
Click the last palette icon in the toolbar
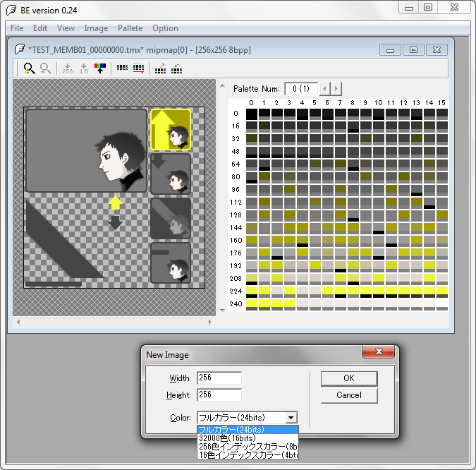177,68
